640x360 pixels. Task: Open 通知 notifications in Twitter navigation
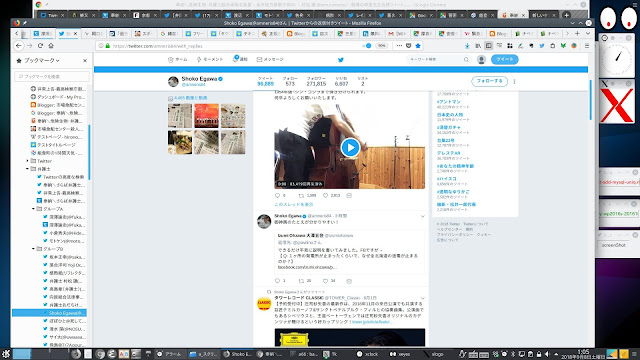(240, 60)
